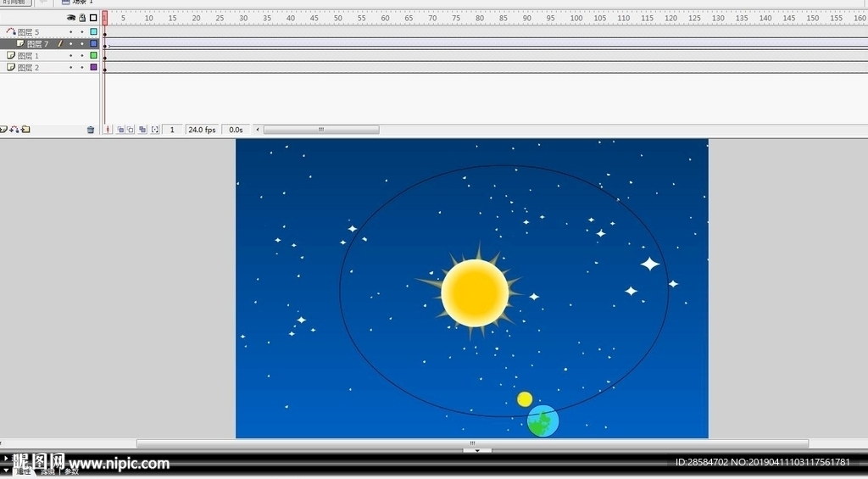Click the 0.0s elapsed time readout
This screenshot has width=868, height=479.
(x=236, y=130)
